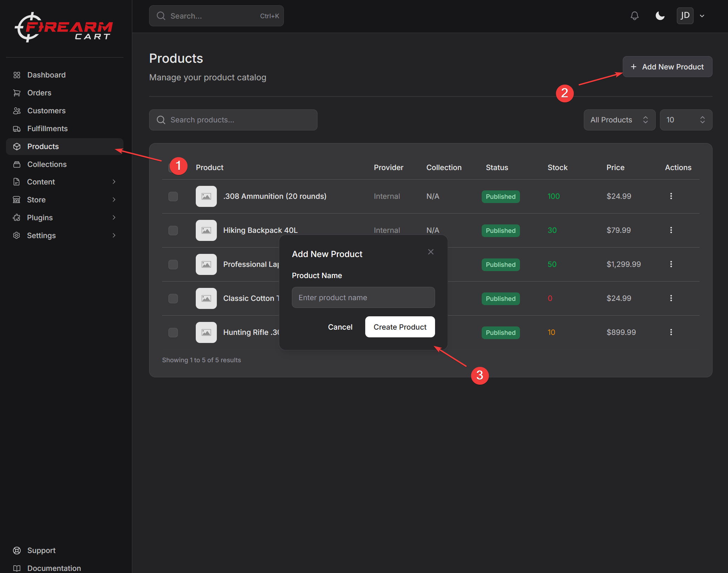Click the Price column header
This screenshot has width=728, height=573.
click(x=615, y=168)
